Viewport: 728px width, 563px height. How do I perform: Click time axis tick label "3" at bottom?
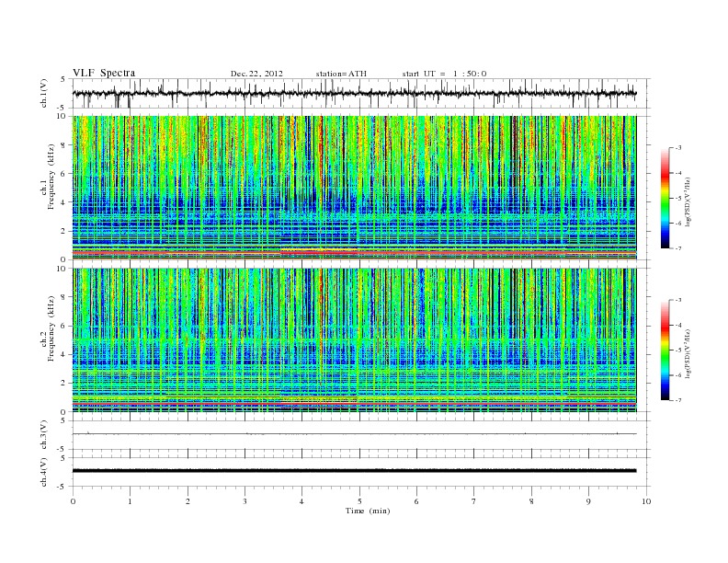(245, 501)
